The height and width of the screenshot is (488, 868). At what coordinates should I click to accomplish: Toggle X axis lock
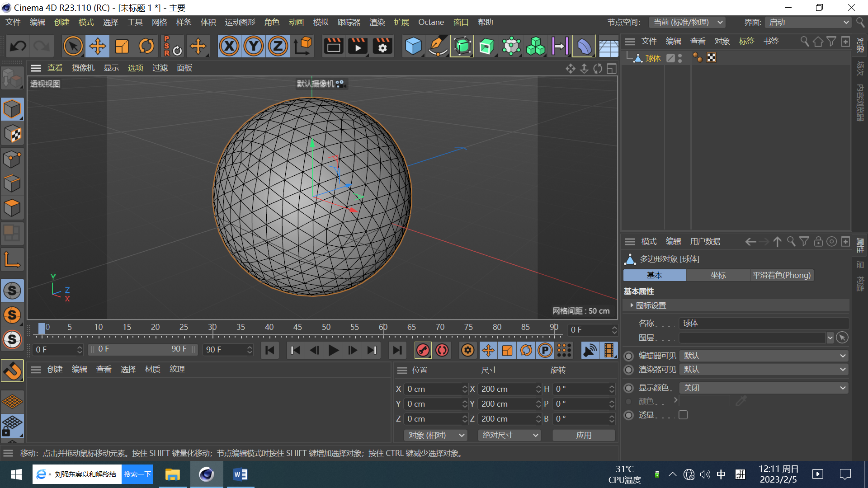[x=229, y=46]
